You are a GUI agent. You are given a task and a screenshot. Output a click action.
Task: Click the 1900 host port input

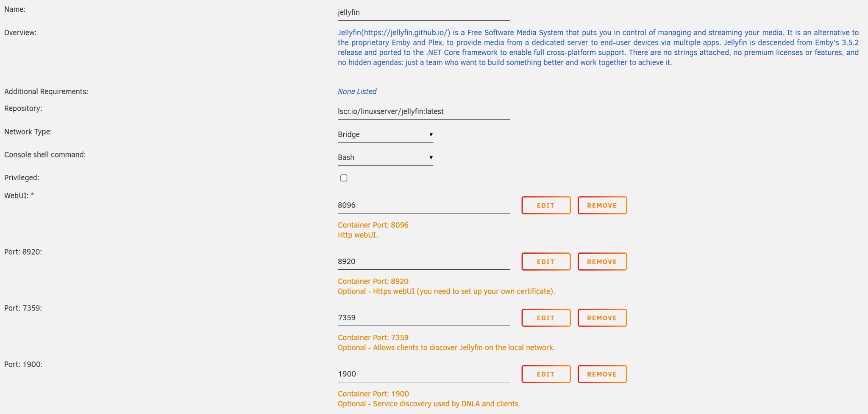[423, 374]
